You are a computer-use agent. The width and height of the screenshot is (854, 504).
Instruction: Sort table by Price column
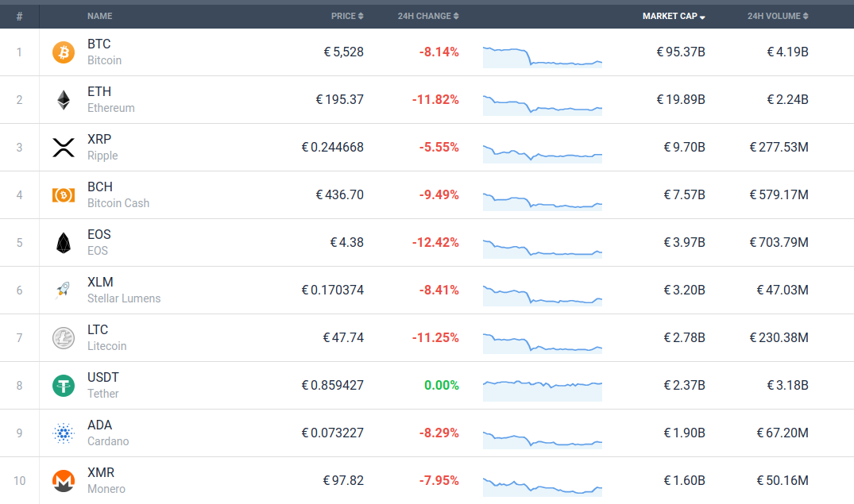[x=347, y=16]
